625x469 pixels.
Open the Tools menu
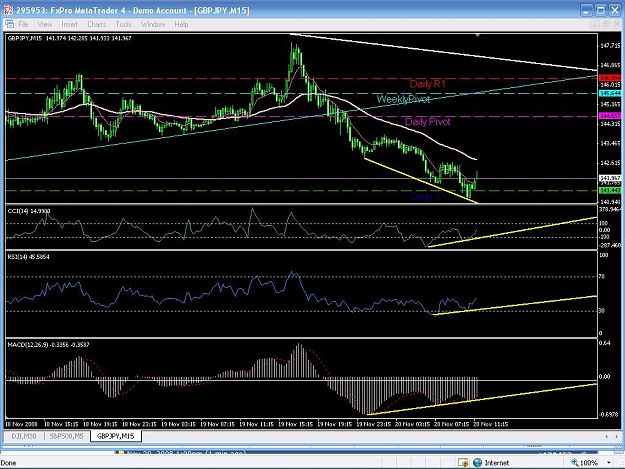[123, 24]
